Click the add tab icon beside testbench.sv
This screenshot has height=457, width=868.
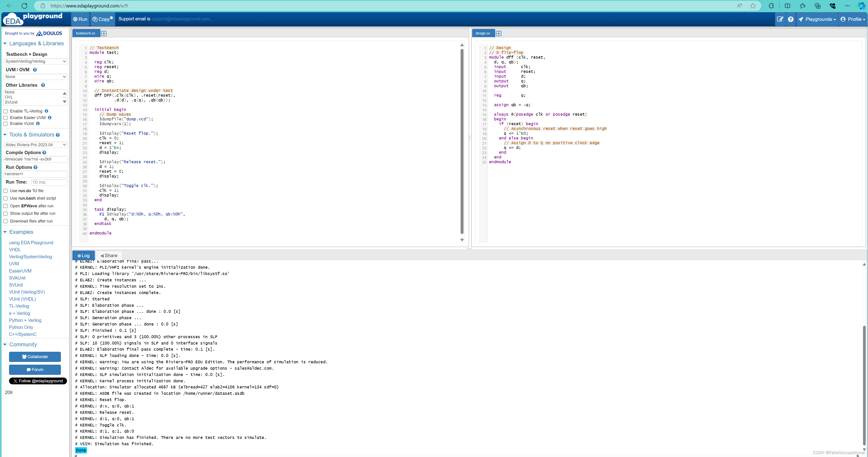tap(104, 33)
